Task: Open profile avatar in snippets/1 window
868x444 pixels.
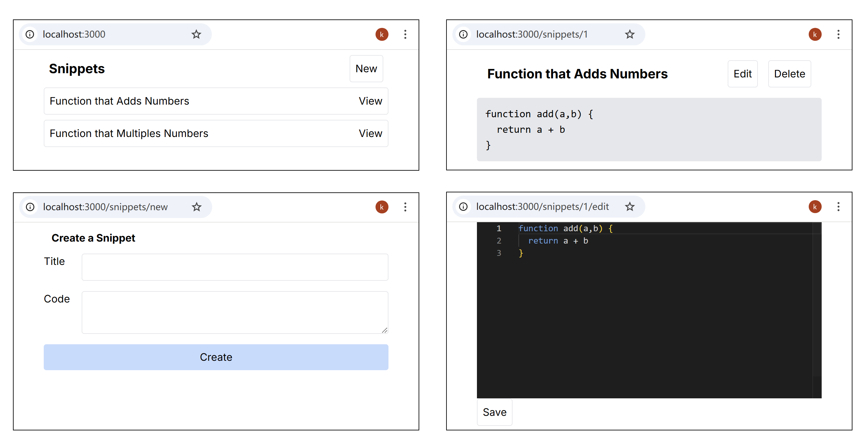Action: coord(815,34)
